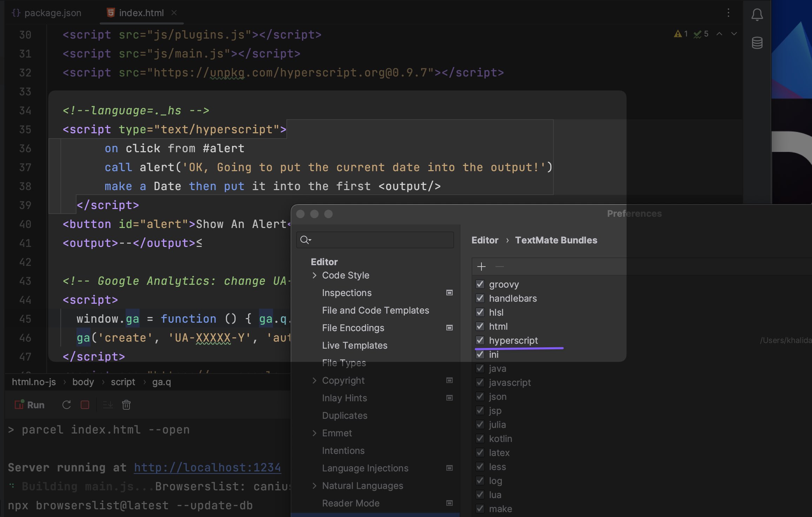
Task: Clear console output with trash icon
Action: pos(126,405)
